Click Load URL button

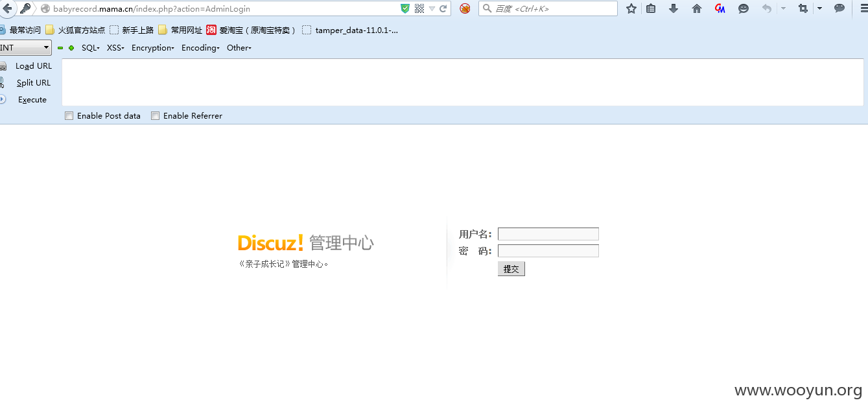click(x=34, y=66)
